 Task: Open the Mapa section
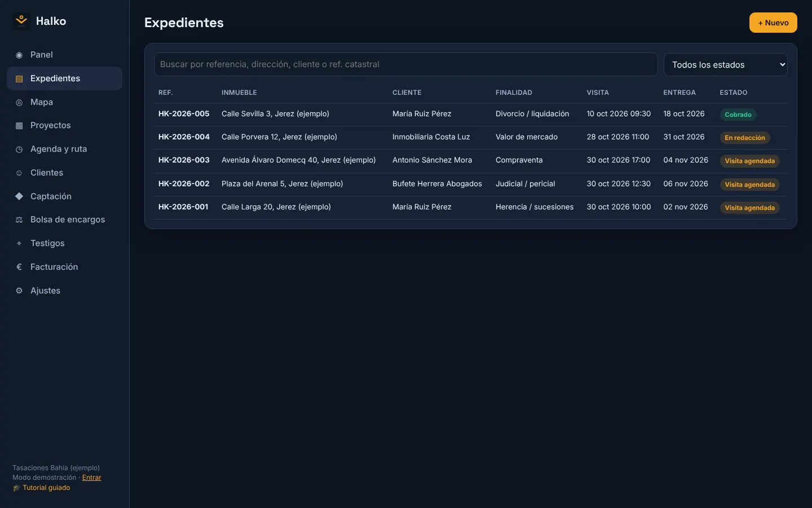pyautogui.click(x=64, y=102)
